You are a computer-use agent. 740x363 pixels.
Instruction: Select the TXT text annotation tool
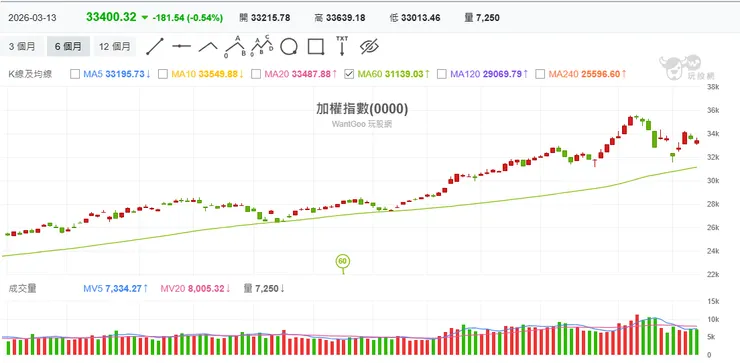click(342, 46)
